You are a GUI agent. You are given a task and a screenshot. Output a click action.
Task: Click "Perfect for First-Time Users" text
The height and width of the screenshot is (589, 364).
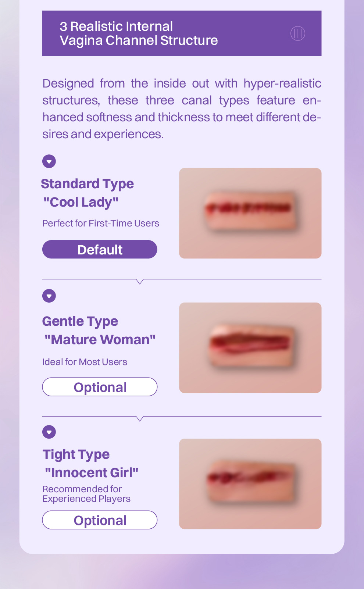[x=101, y=224]
